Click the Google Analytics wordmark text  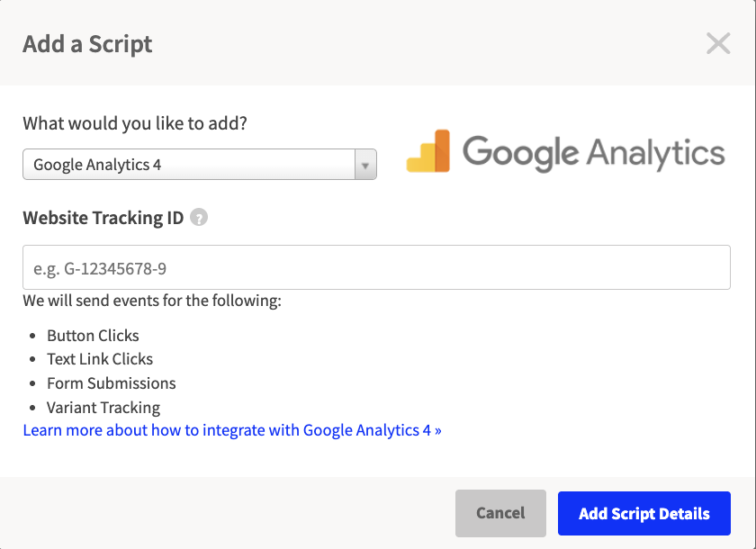pos(594,151)
